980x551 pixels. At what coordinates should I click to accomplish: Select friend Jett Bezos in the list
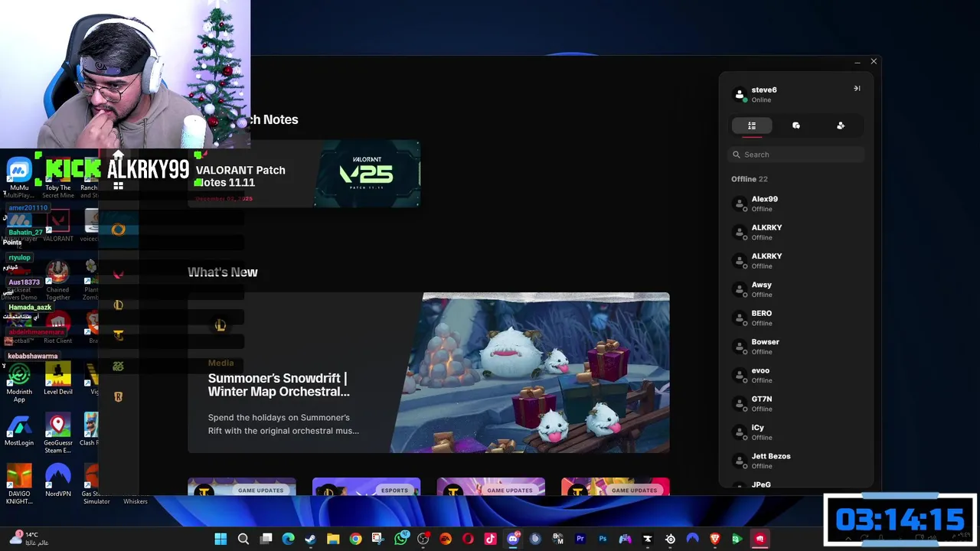(x=796, y=461)
